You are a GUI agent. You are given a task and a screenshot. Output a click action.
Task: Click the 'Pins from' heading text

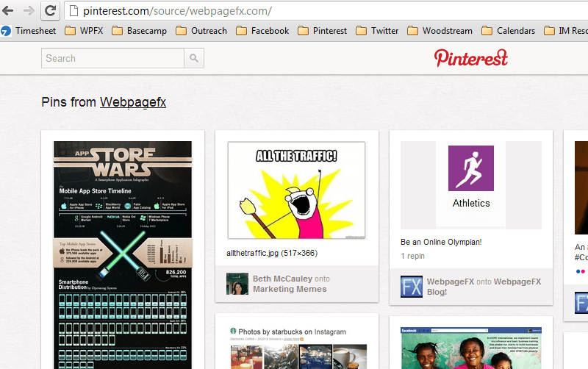(69, 102)
